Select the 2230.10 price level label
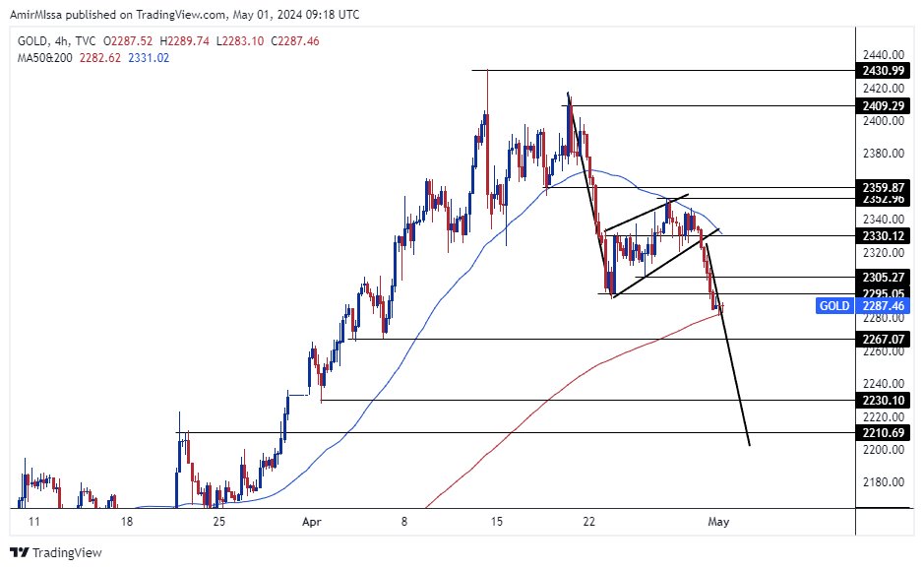The image size is (924, 570). [881, 401]
